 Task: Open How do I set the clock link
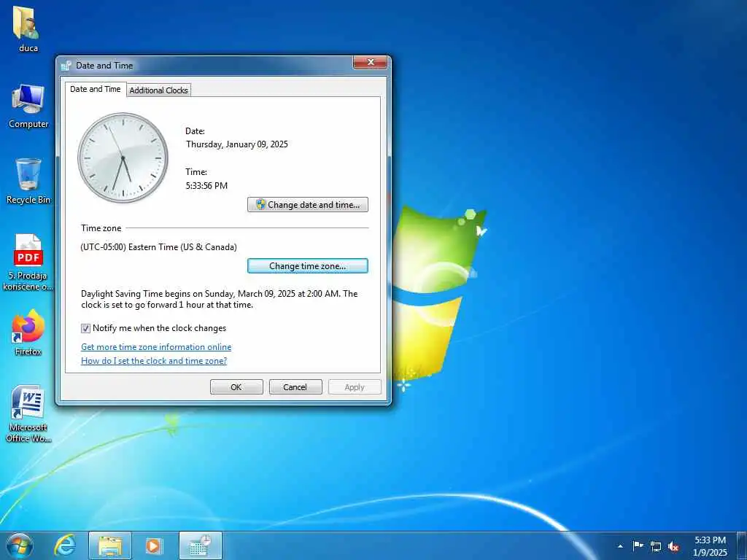[154, 361]
